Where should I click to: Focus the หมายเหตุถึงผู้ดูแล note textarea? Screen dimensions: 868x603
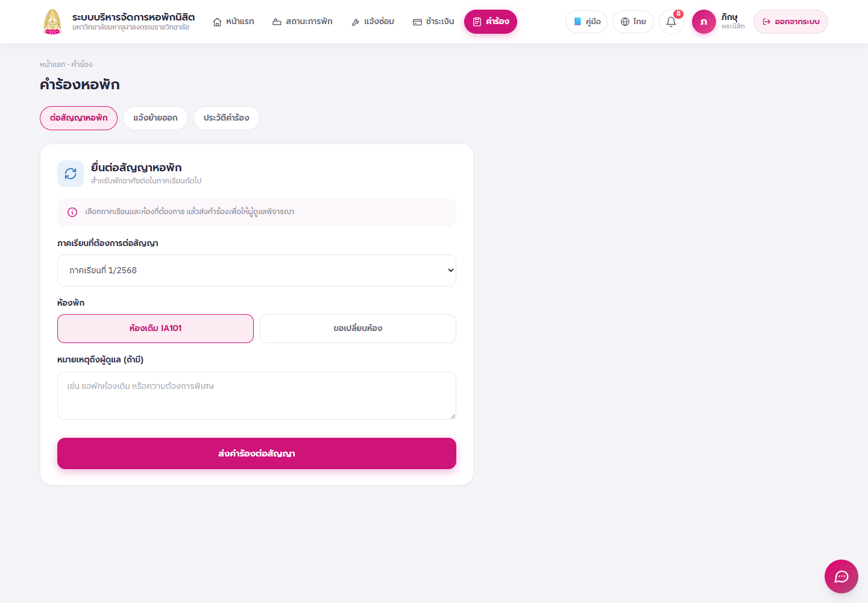[x=257, y=396]
